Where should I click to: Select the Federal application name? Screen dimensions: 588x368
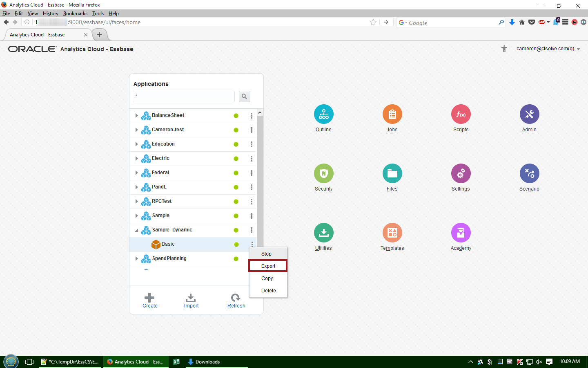click(x=160, y=173)
